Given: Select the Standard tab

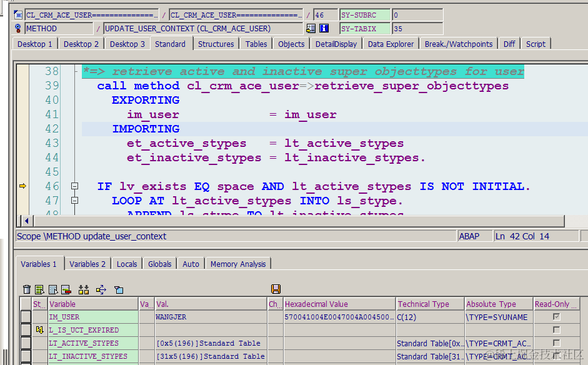Looking at the screenshot, I should click(x=170, y=44).
